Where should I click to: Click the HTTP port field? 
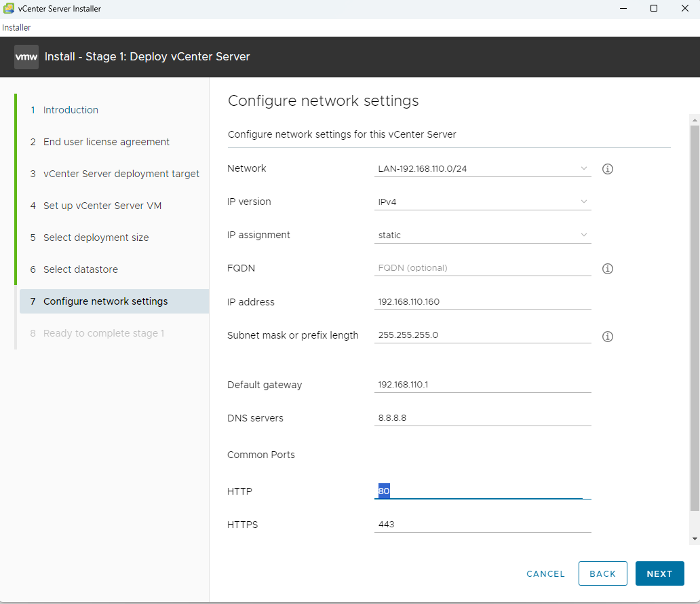pos(482,491)
